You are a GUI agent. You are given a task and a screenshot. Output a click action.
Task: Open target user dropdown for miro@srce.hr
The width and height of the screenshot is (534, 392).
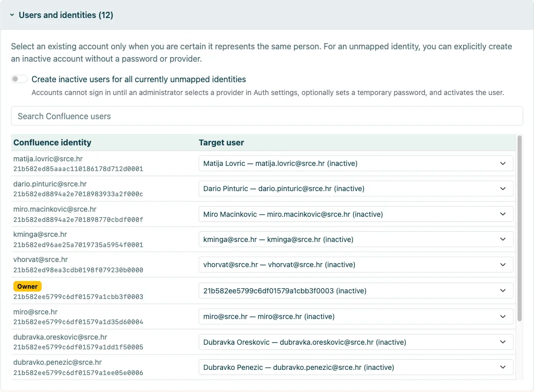coord(356,316)
